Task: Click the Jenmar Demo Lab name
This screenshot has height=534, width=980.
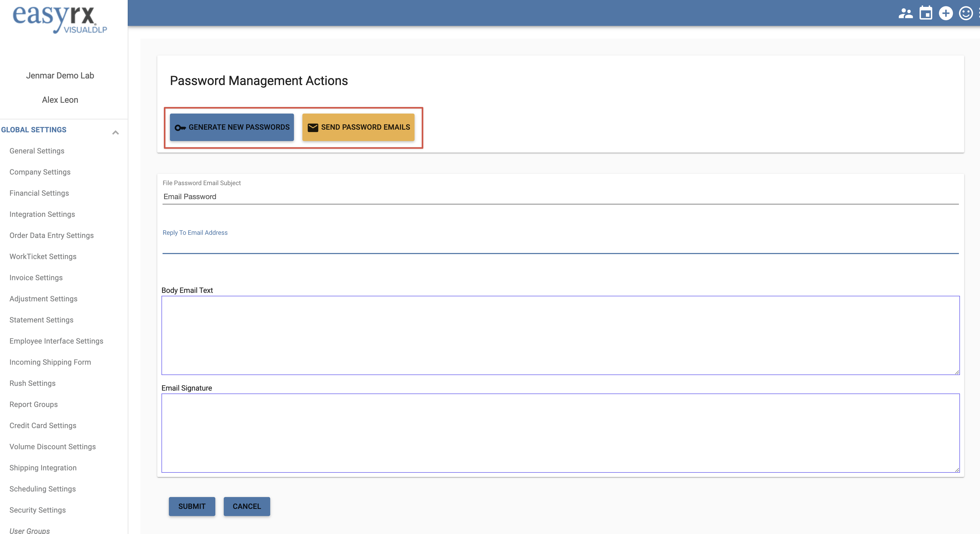Action: [60, 76]
